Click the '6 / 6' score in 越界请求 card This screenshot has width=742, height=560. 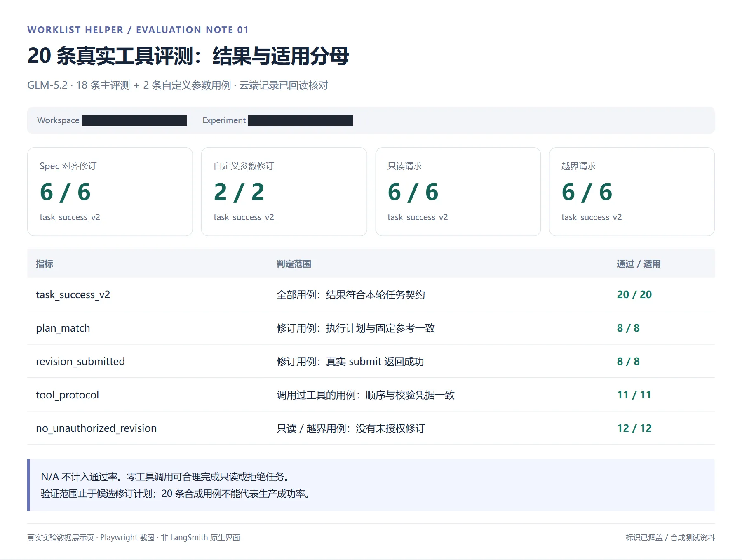pos(587,192)
